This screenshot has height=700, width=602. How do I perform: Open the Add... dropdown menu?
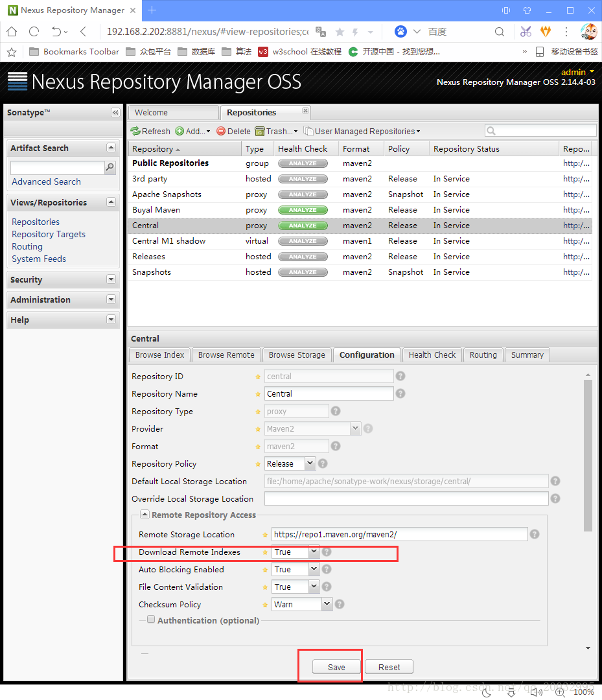pyautogui.click(x=193, y=131)
